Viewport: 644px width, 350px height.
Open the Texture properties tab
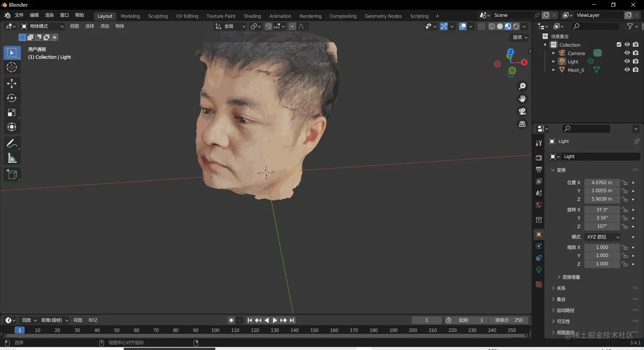pyautogui.click(x=539, y=284)
